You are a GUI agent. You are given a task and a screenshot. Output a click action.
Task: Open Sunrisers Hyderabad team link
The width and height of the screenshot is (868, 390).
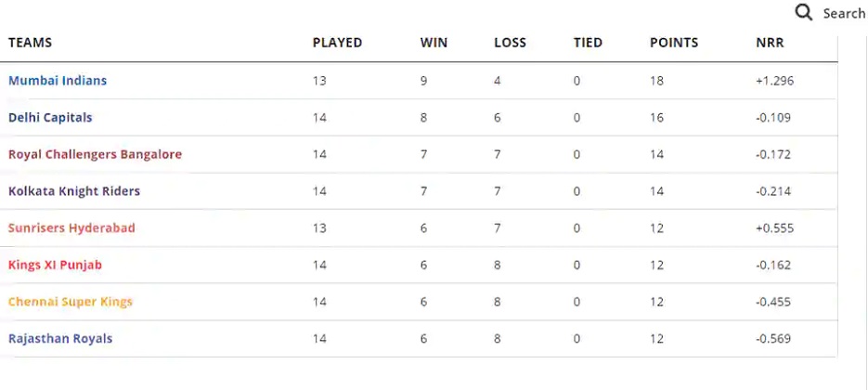click(72, 227)
